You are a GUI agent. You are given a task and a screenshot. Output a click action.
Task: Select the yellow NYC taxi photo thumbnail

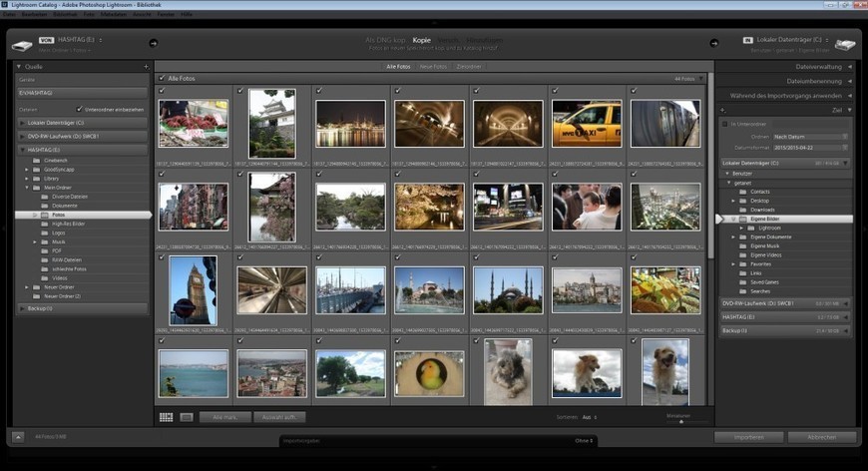pyautogui.click(x=587, y=124)
